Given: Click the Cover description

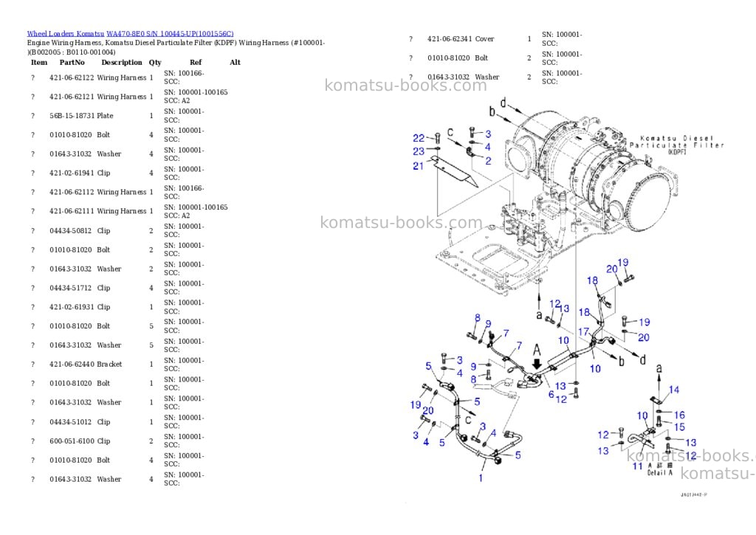Looking at the screenshot, I should [x=484, y=39].
